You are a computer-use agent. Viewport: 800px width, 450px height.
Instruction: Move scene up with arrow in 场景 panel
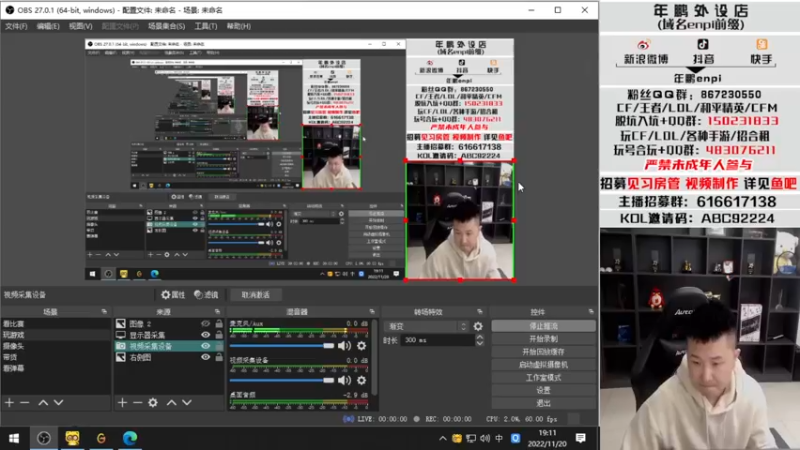(43, 403)
